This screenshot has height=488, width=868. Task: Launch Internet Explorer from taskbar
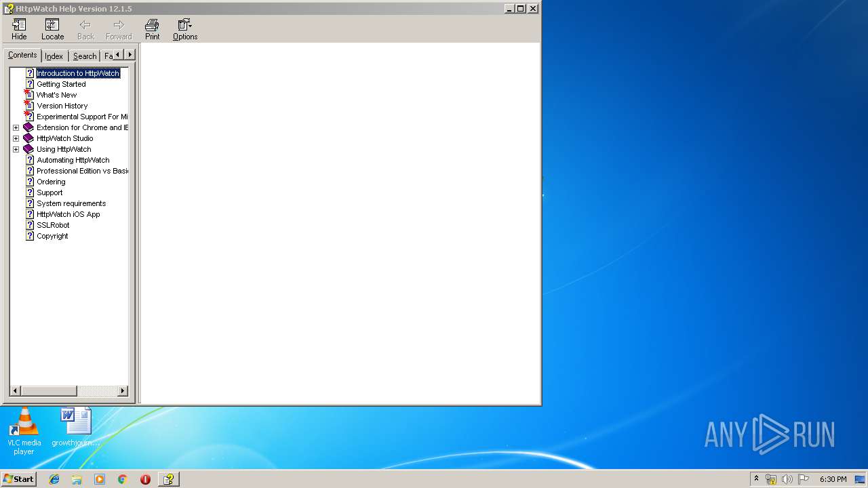coord(54,479)
